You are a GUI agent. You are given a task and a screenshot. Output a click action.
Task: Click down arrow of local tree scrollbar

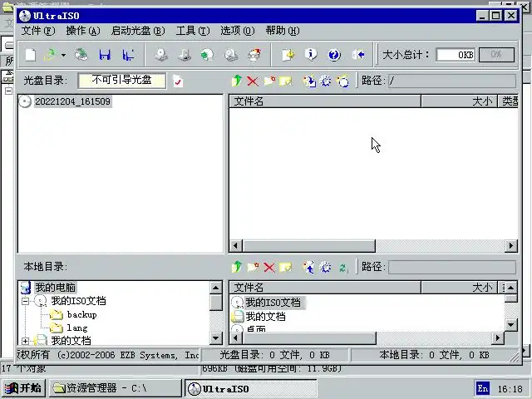(216, 338)
